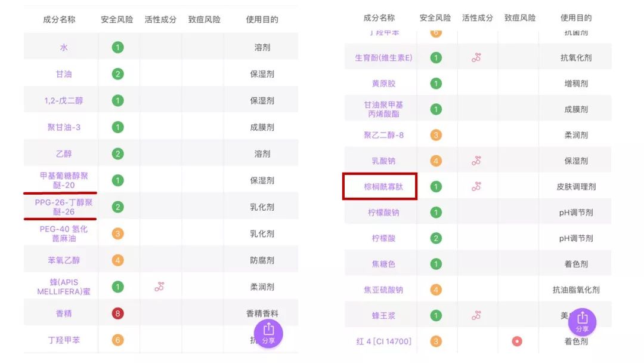The image size is (644, 363).
Task: Click the share icon on the left table
Action: tap(268, 333)
